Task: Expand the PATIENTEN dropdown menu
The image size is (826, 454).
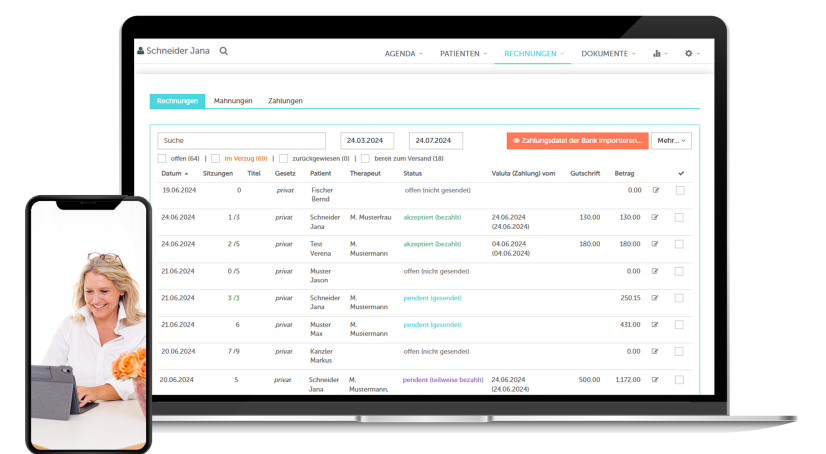Action: (463, 53)
